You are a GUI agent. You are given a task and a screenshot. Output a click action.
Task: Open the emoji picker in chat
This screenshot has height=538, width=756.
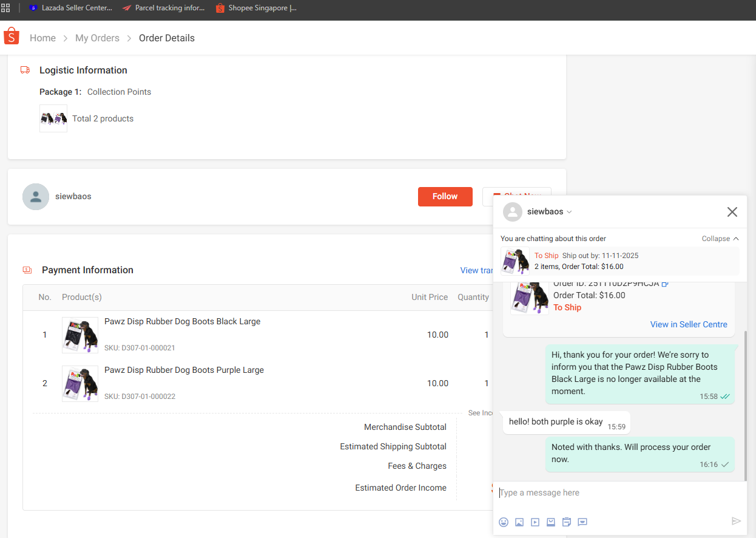pos(504,522)
